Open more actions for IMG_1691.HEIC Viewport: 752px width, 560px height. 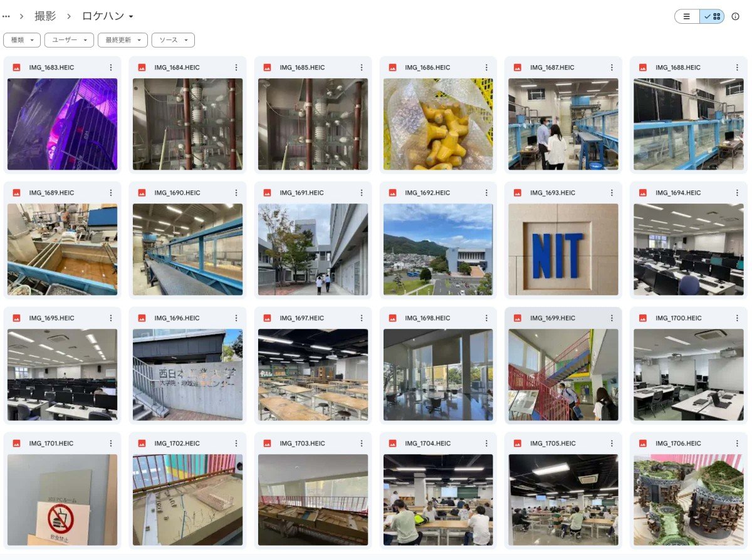coord(362,193)
